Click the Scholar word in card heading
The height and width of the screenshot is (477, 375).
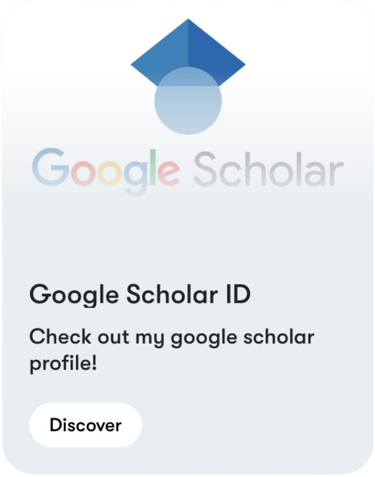click(x=172, y=294)
